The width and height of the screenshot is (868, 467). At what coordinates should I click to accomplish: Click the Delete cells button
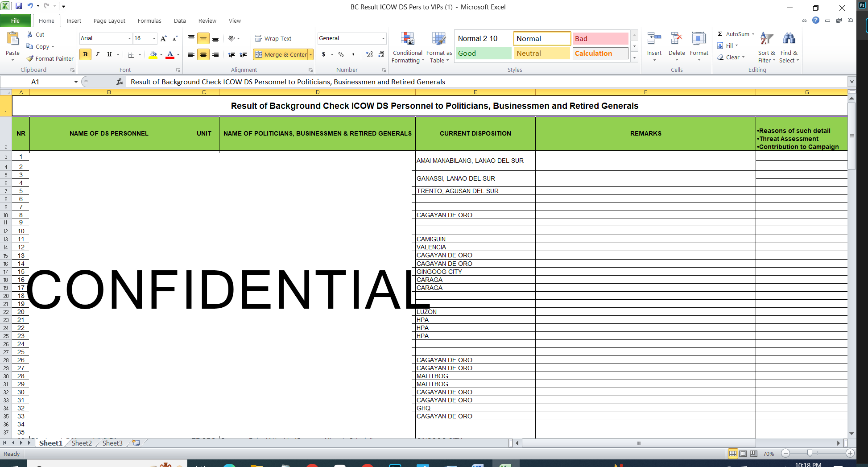point(677,47)
